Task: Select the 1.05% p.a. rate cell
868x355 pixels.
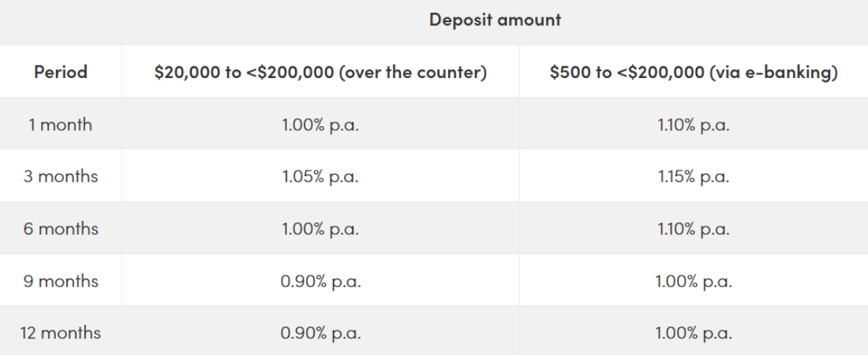Action: (x=320, y=176)
